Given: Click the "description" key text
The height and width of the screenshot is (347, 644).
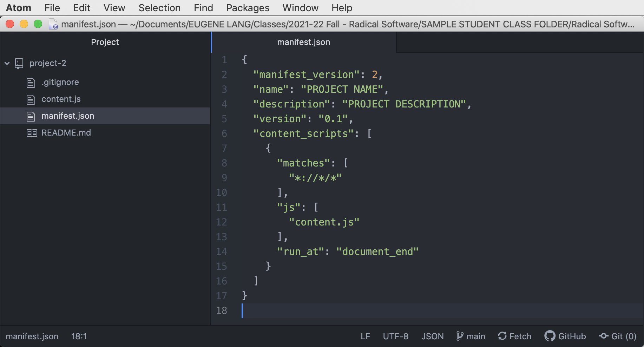Looking at the screenshot, I should click(x=292, y=104).
